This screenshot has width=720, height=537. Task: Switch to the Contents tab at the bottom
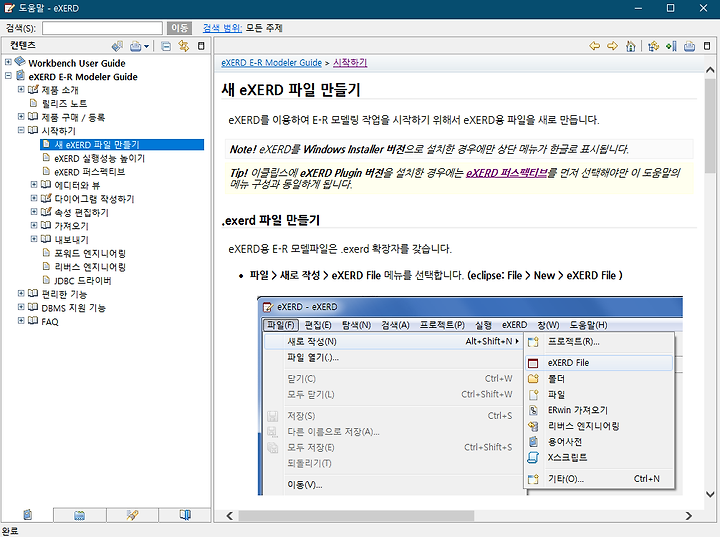28,514
